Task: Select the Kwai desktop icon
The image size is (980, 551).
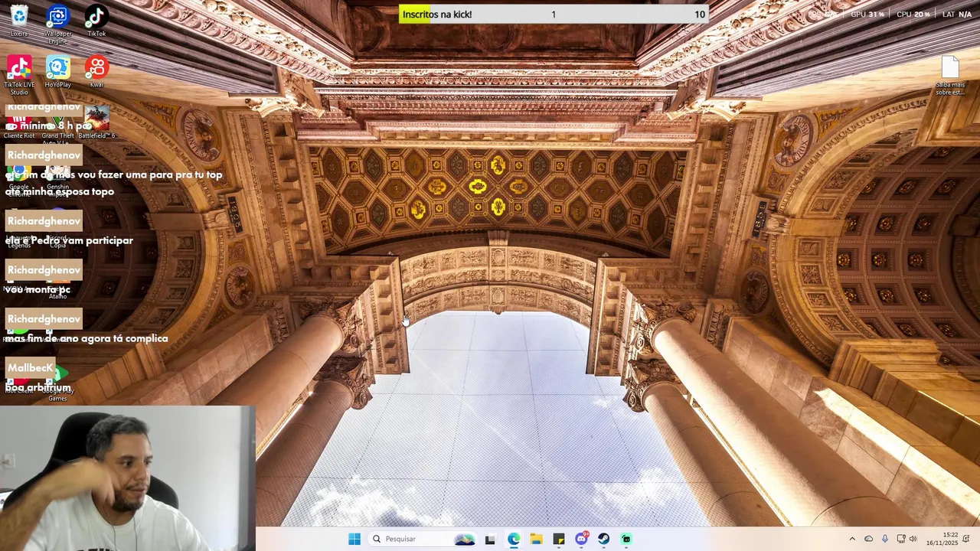Action: 96,72
